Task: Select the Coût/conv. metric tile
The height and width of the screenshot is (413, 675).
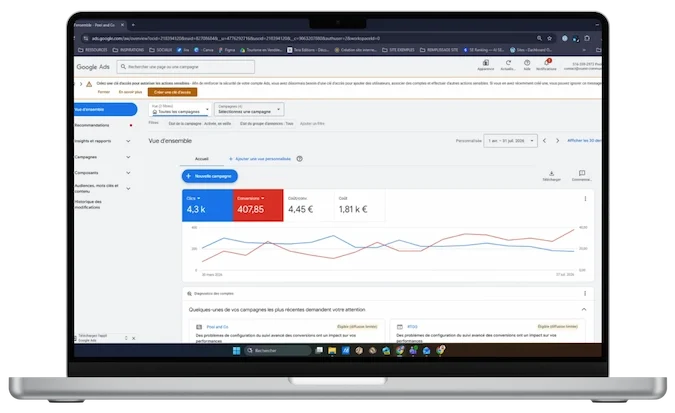Action: [x=308, y=206]
